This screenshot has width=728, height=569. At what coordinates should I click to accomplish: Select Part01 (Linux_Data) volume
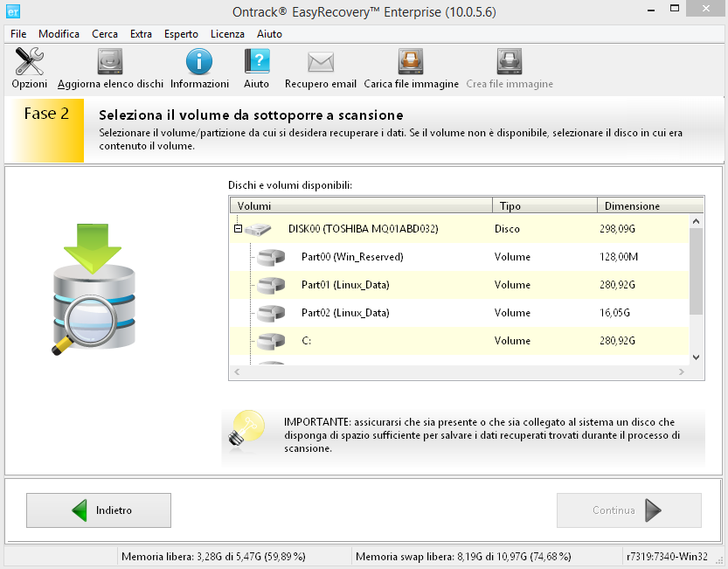459,285
